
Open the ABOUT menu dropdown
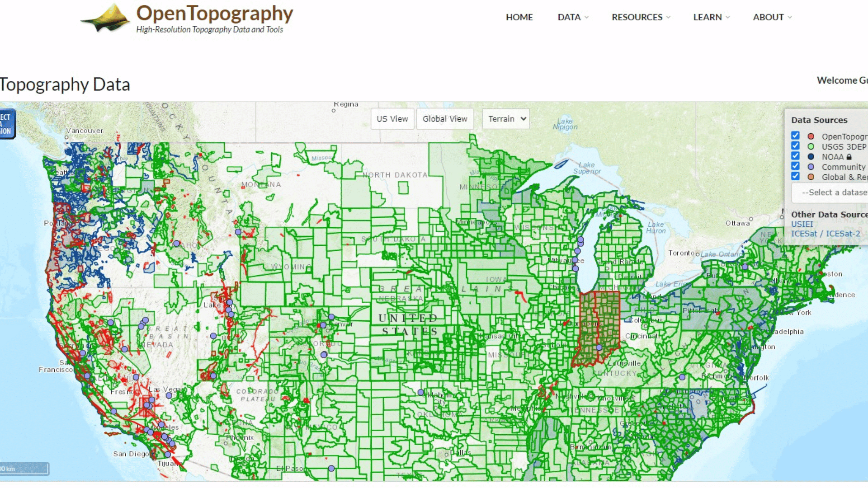click(772, 17)
